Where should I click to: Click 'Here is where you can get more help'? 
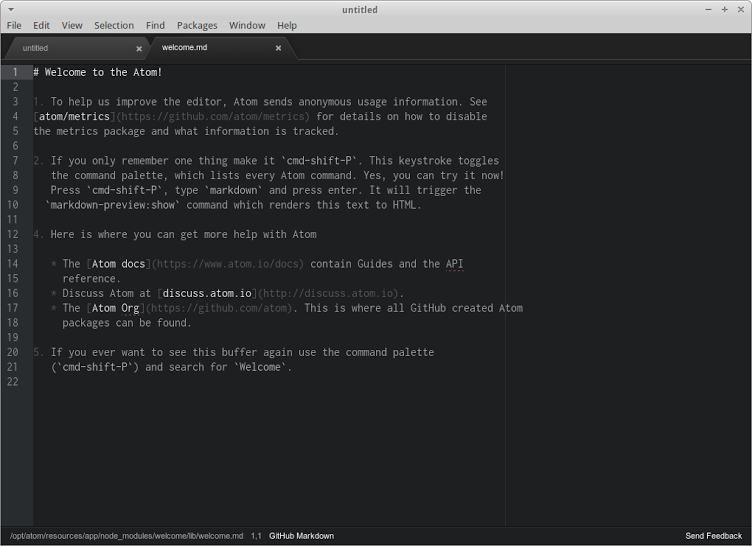coord(153,235)
